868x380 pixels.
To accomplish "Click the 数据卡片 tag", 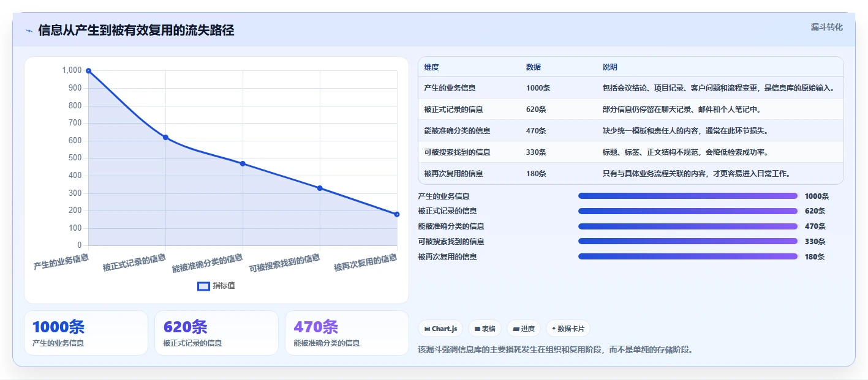I will point(568,329).
